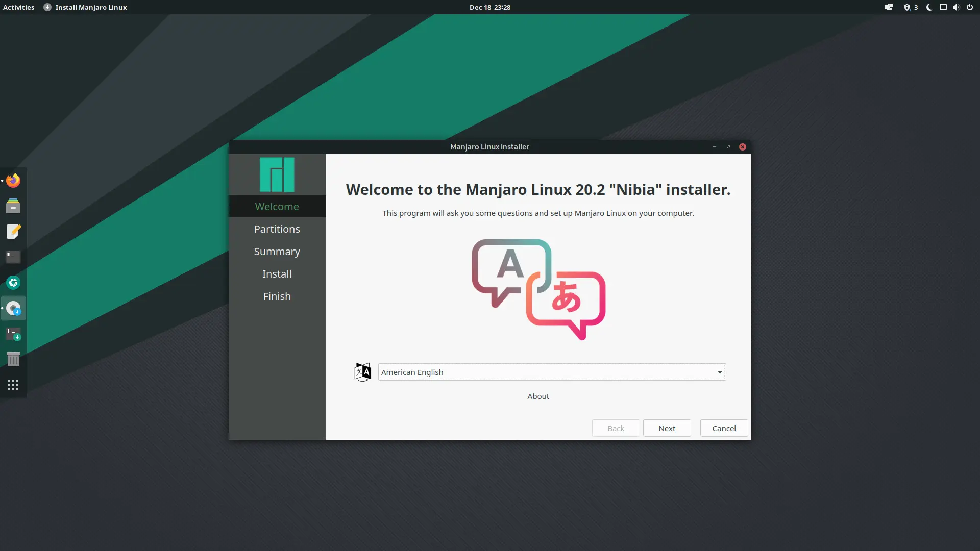Minimize the Manjaro Linux Installer window

[714, 147]
